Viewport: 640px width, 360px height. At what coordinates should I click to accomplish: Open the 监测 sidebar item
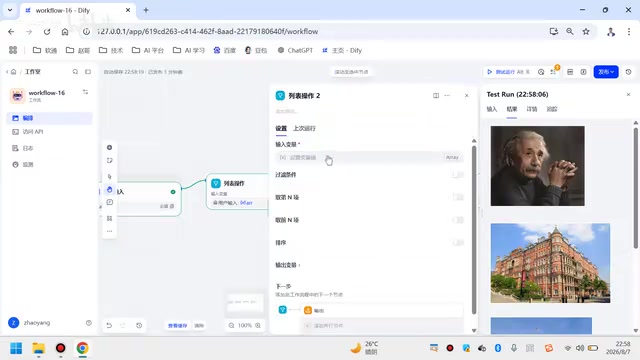click(x=49, y=164)
